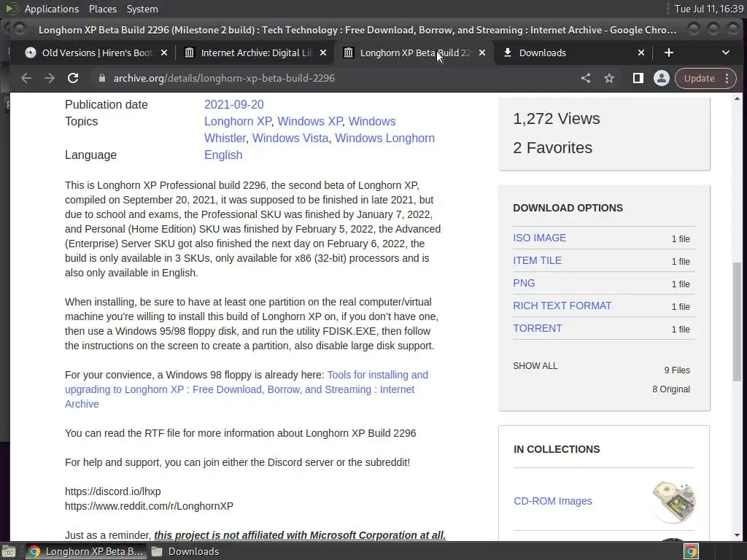Viewport: 747px width, 560px height.
Task: Go back to the previous page
Action: (x=26, y=78)
